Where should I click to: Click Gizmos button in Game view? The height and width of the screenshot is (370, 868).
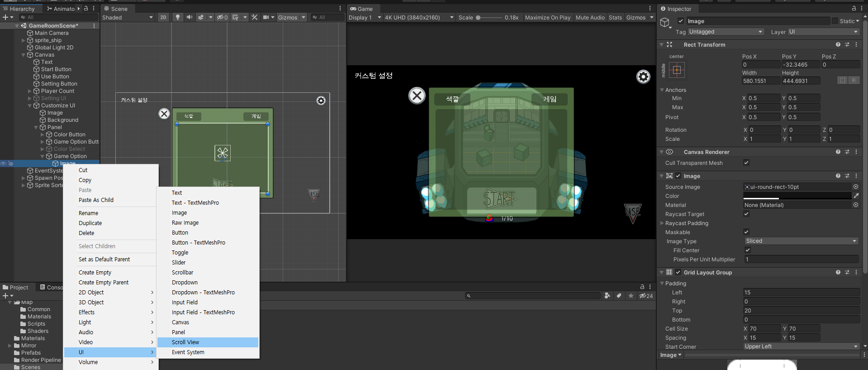point(636,17)
